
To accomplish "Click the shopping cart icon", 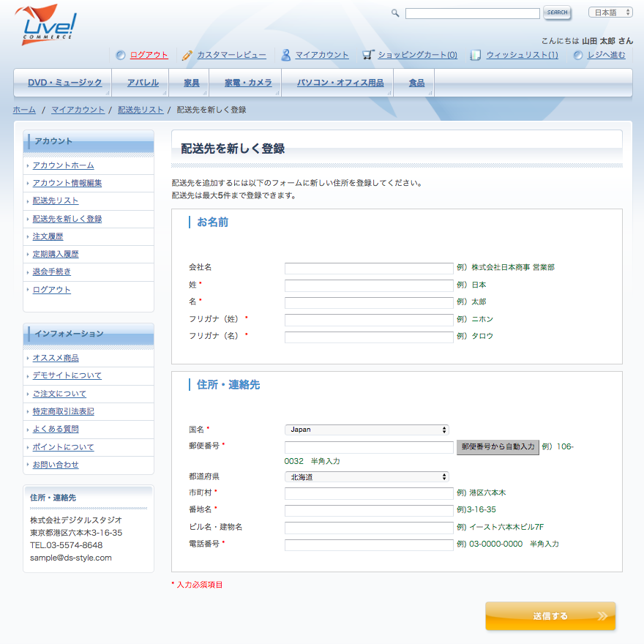I will click(368, 55).
